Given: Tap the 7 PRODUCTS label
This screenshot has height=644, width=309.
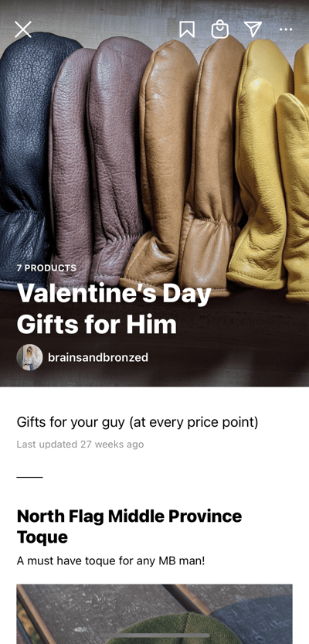Looking at the screenshot, I should pyautogui.click(x=46, y=267).
